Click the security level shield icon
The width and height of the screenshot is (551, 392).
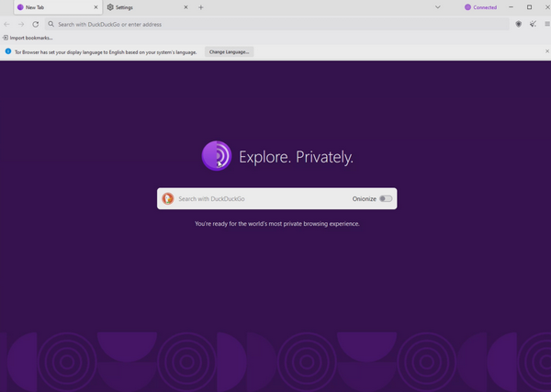pos(519,24)
